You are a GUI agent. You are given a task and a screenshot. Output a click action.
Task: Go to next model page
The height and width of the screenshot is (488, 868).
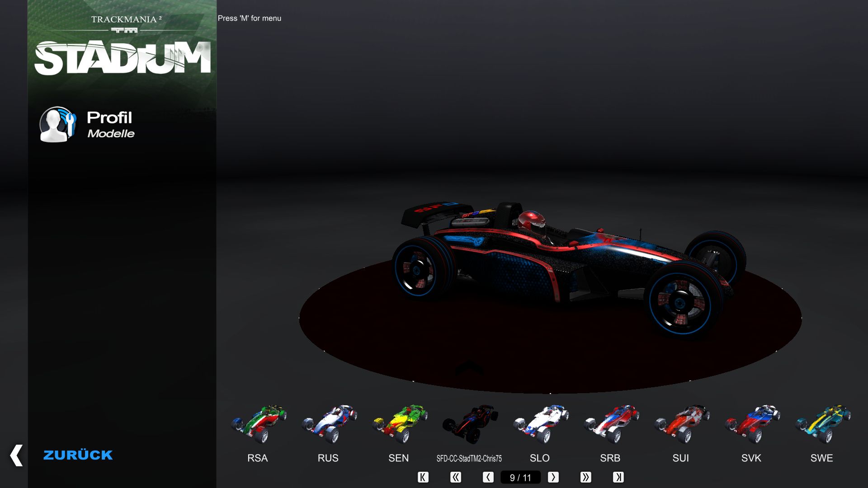(x=553, y=477)
